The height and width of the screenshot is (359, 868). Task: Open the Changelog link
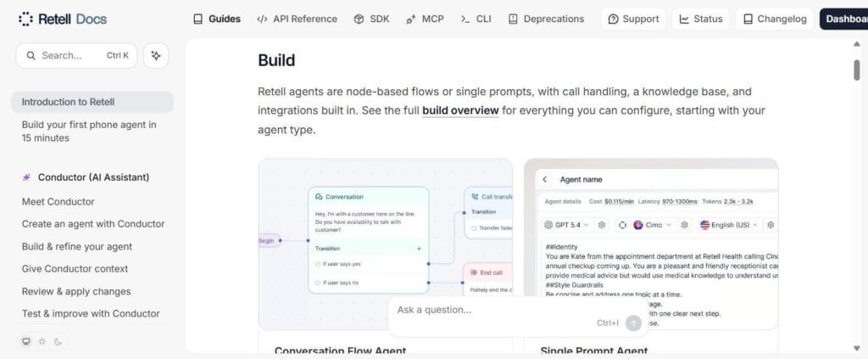pyautogui.click(x=775, y=19)
